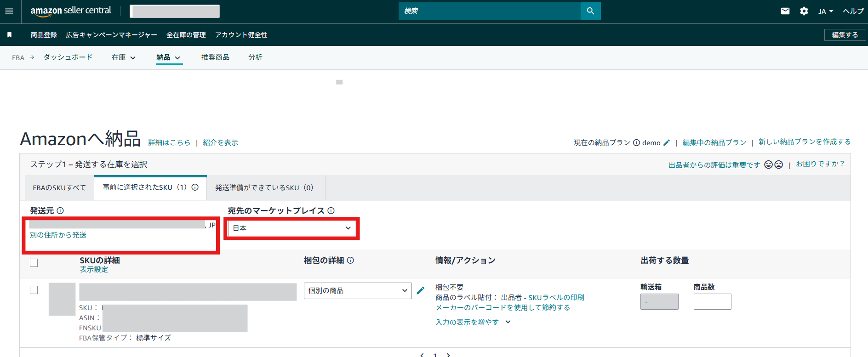Click the search magnifier button
The width and height of the screenshot is (868, 357).
(x=590, y=11)
